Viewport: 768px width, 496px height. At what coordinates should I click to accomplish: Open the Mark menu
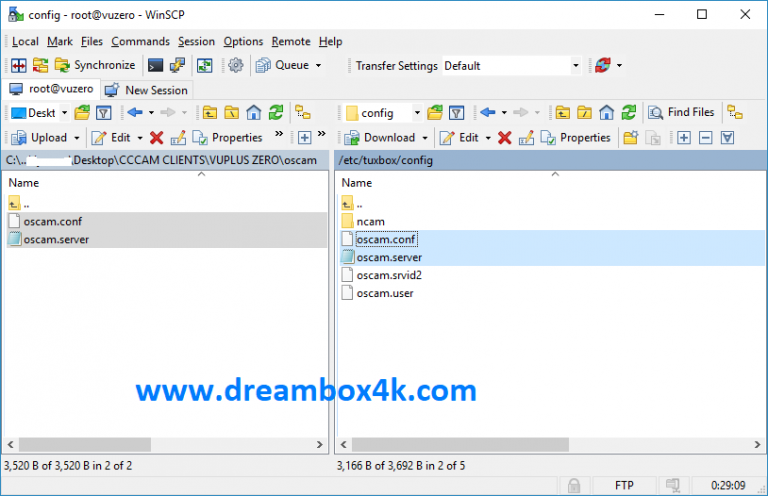click(60, 42)
